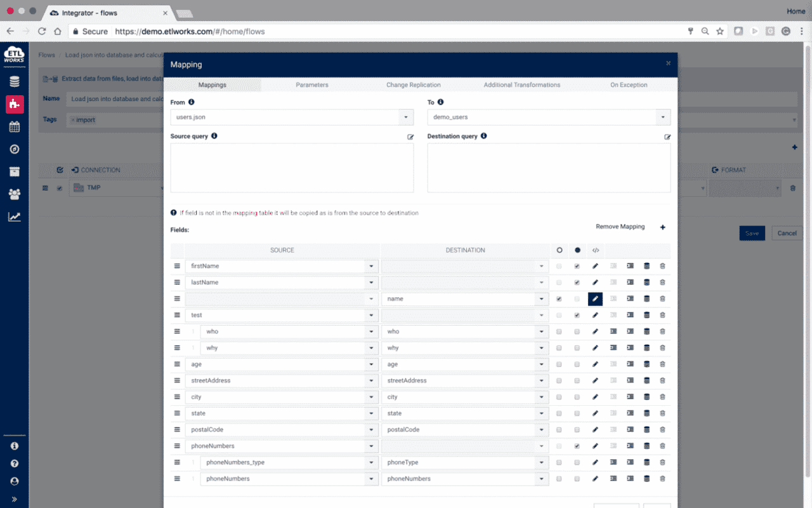Open Scheduler calendar icon in left sidebar
The width and height of the screenshot is (812, 508).
pos(14,127)
